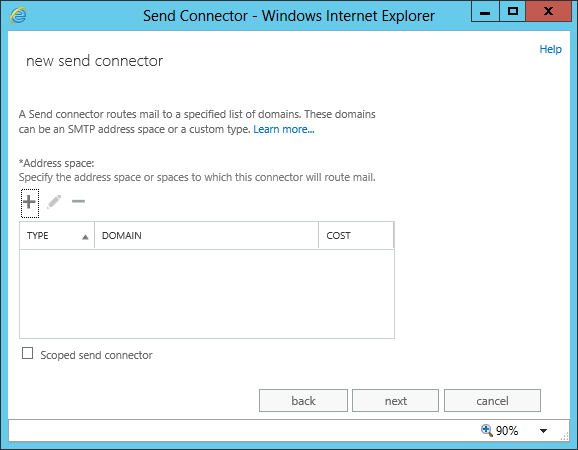Click the magnifier zoom icon in status bar

[x=487, y=430]
